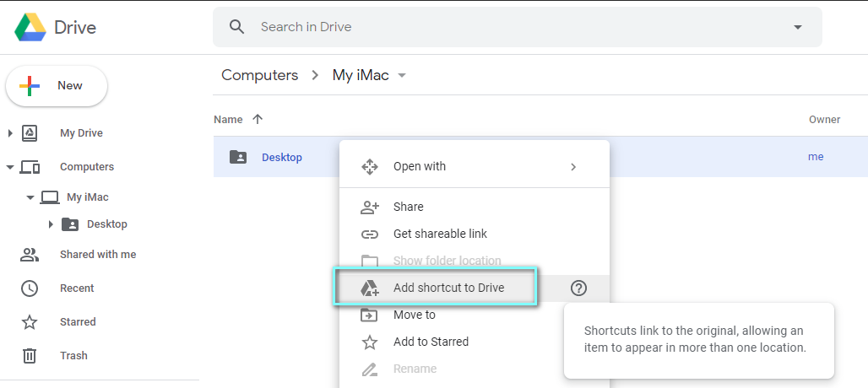Screen dimensions: 868x388
Task: Click the link chain icon
Action: (x=370, y=234)
